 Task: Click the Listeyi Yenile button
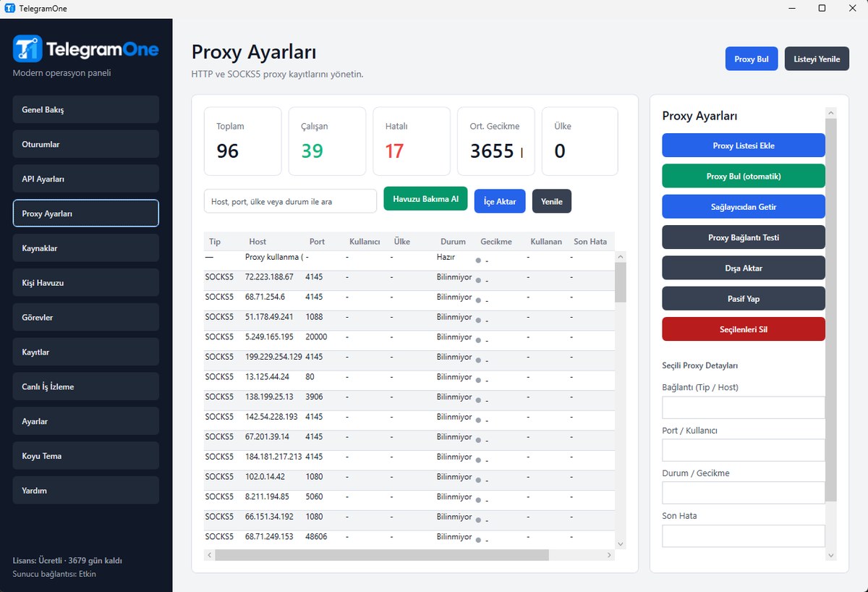(817, 59)
